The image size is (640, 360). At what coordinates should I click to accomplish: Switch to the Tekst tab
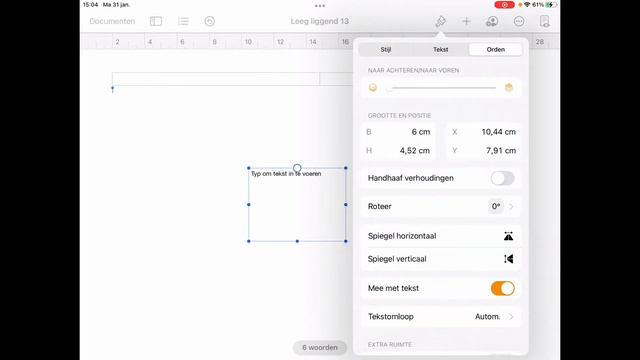tap(440, 49)
